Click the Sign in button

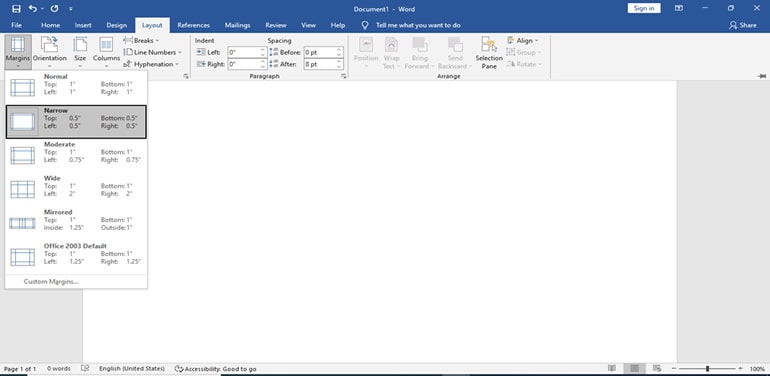[x=644, y=8]
